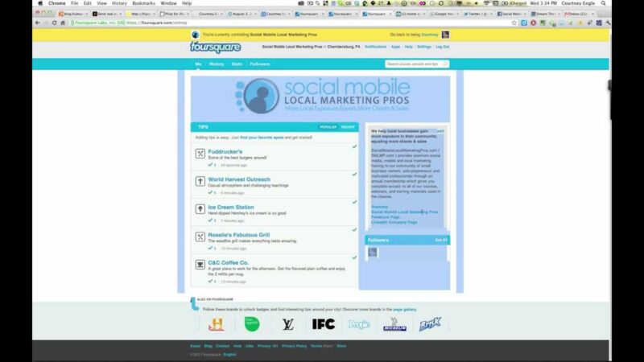Screen dimensions: 644x362
Task: Click the search magnifier in foursquare search box
Action: [x=445, y=64]
